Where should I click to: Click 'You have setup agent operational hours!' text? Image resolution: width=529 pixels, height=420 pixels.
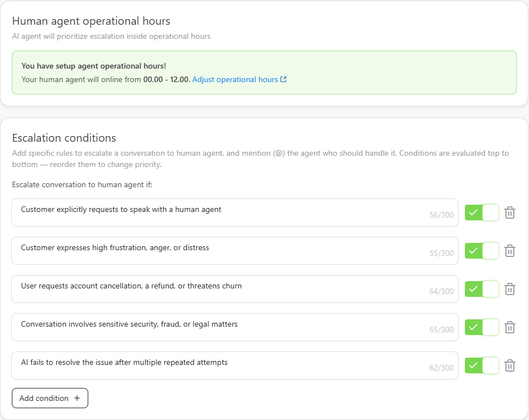(x=94, y=66)
